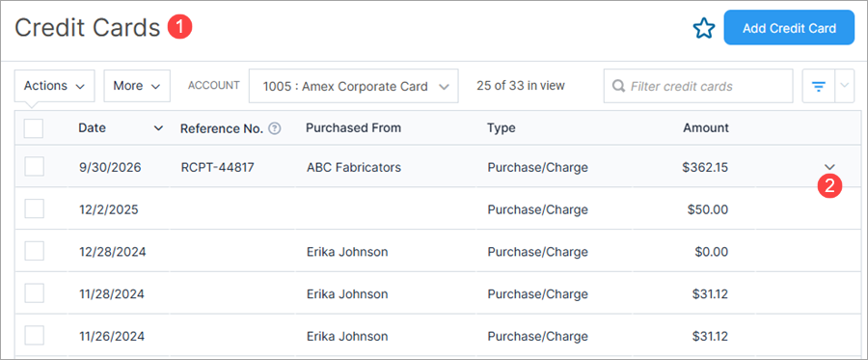Open reference RCPT-44817
The height and width of the screenshot is (360, 868).
(218, 167)
